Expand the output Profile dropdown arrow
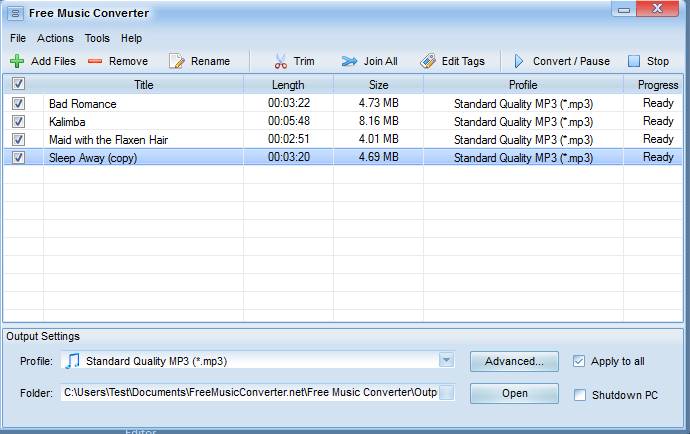 [x=447, y=361]
